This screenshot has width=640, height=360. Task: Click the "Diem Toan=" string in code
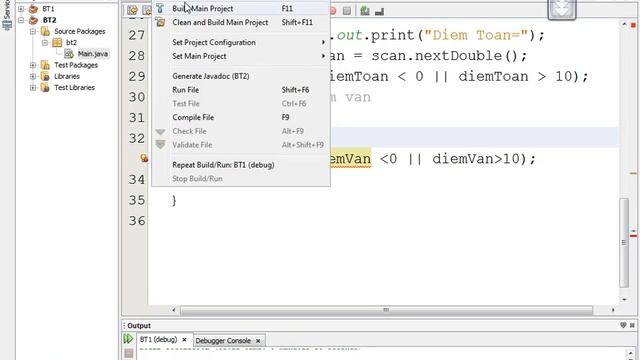[x=476, y=35]
